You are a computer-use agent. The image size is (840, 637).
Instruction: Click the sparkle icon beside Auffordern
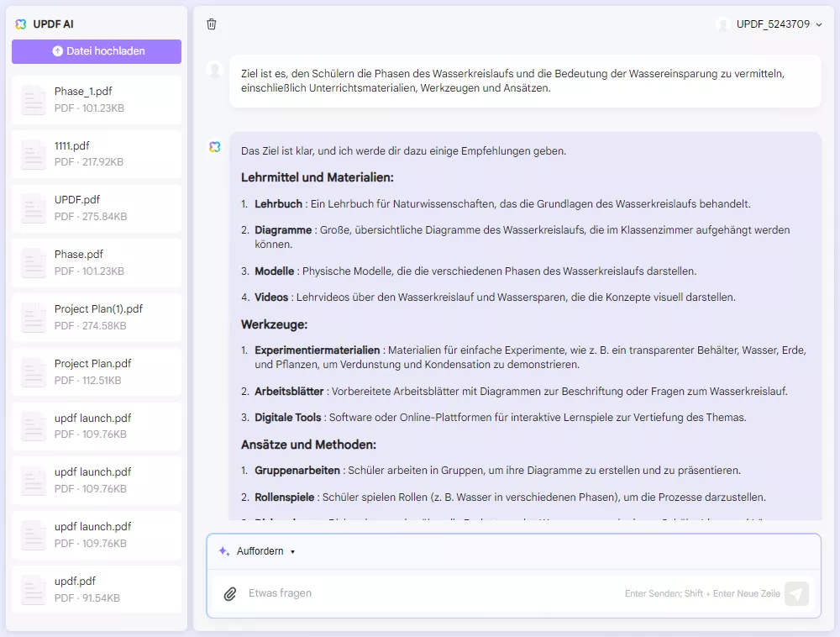click(224, 550)
